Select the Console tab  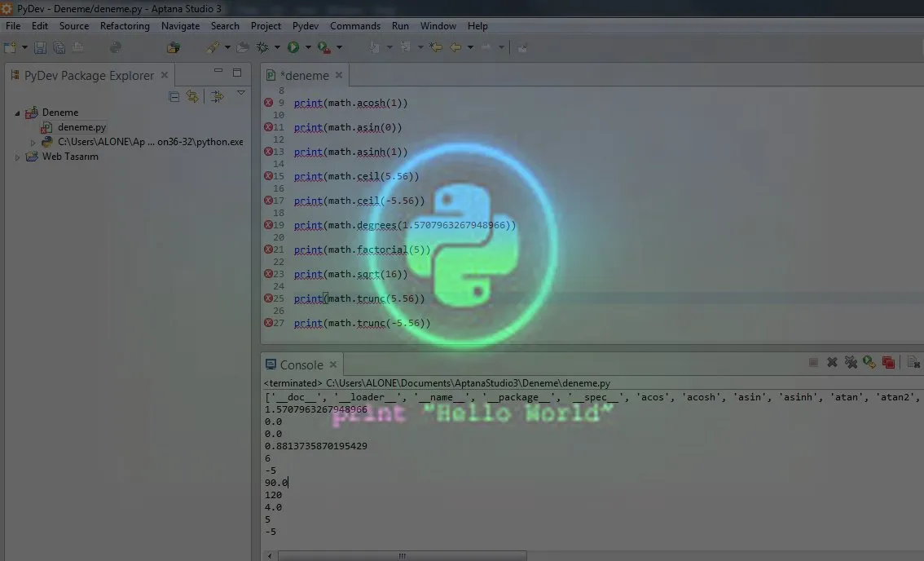[301, 364]
